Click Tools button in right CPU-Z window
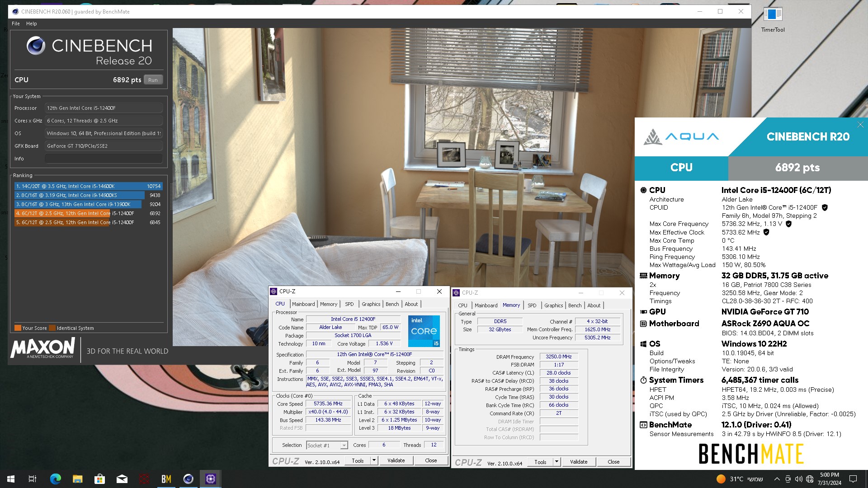 [540, 462]
